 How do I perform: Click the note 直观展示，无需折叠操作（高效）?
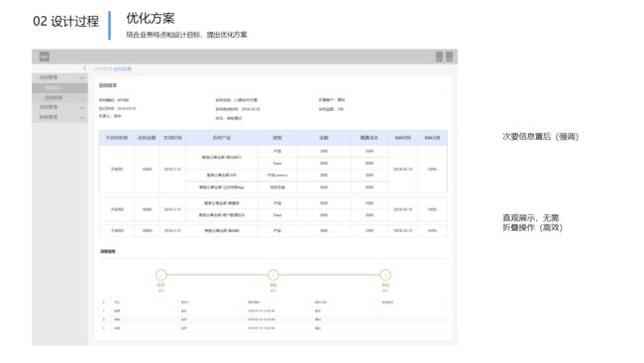[532, 223]
